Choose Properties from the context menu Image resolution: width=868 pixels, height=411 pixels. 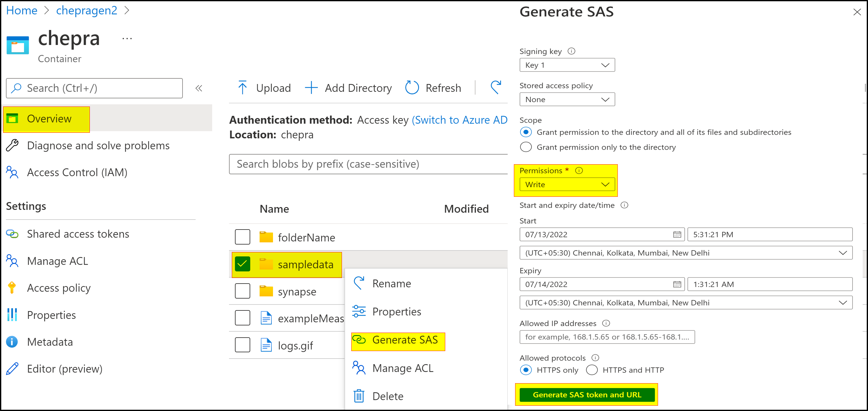point(426,312)
